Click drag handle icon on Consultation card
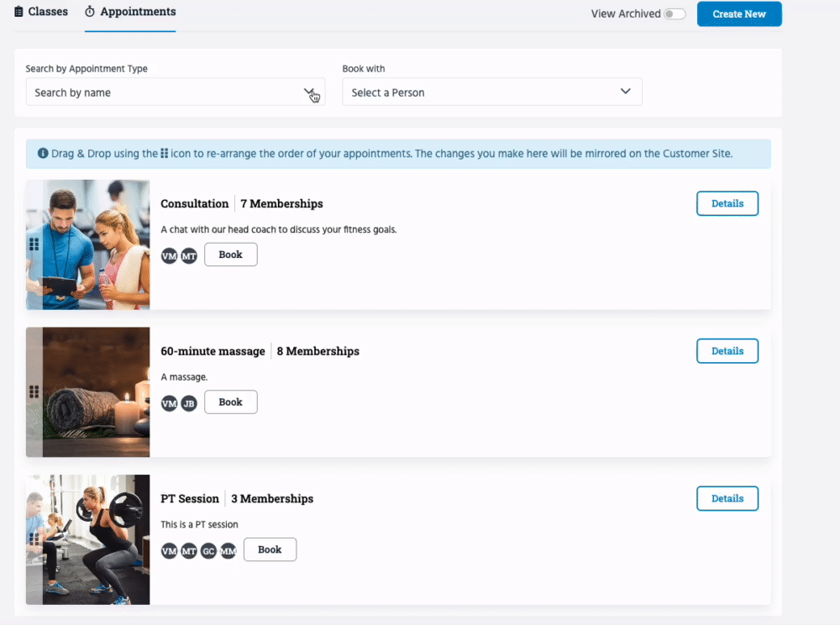The width and height of the screenshot is (840, 625). tap(34, 244)
